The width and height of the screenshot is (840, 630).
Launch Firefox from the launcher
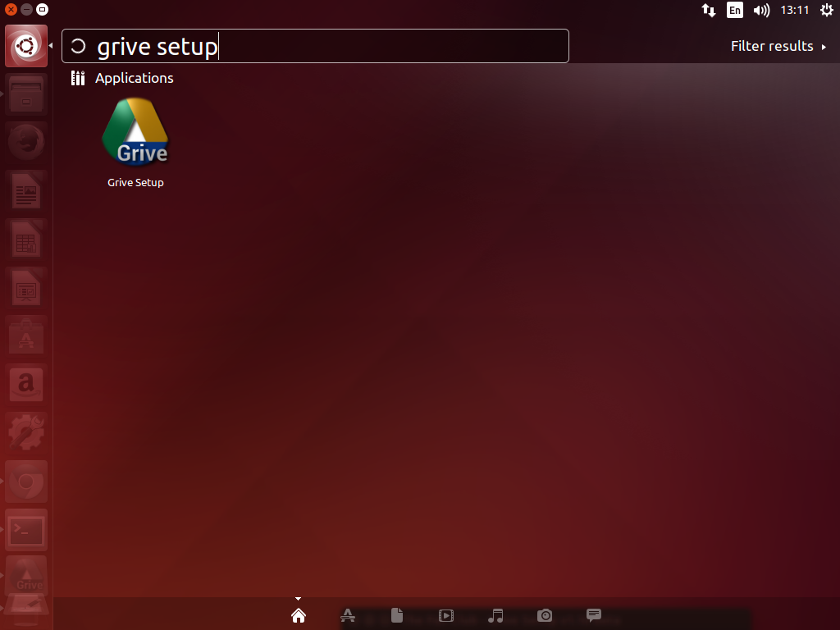point(26,143)
